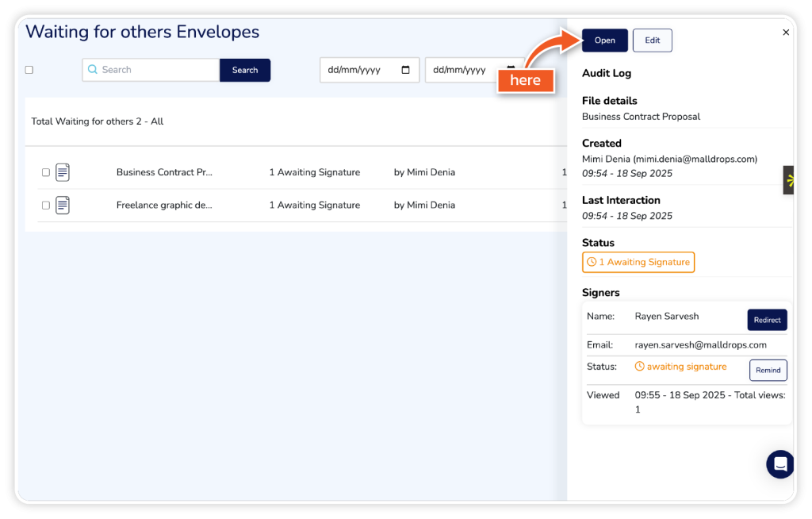Viewport: 812px width, 519px height.
Task: Close the envelope details panel
Action: [786, 33]
